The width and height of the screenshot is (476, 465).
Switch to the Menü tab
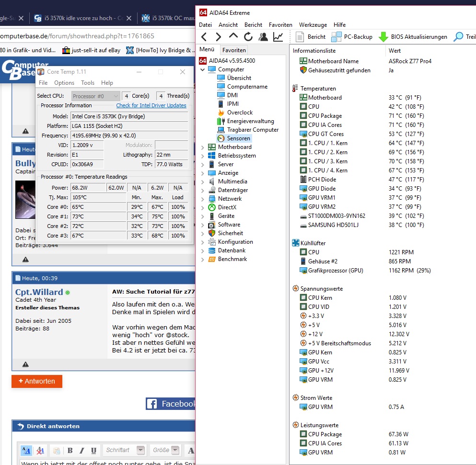tap(207, 49)
